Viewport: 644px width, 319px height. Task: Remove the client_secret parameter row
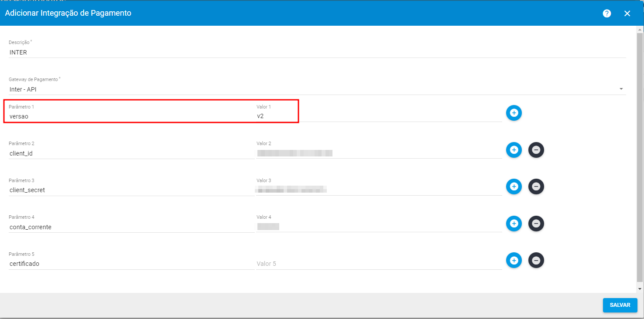tap(536, 187)
